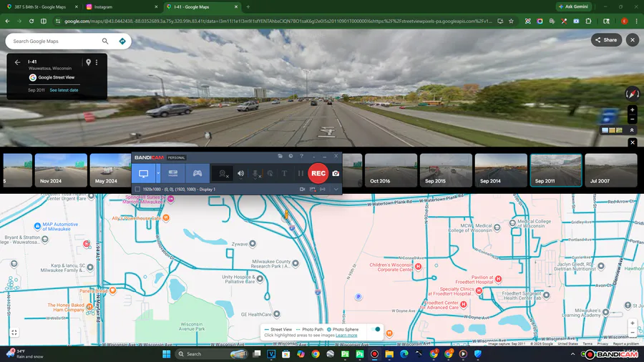Select Bandicam HDMI device recording mode
Screen dimensions: 644x362
pyautogui.click(x=173, y=174)
